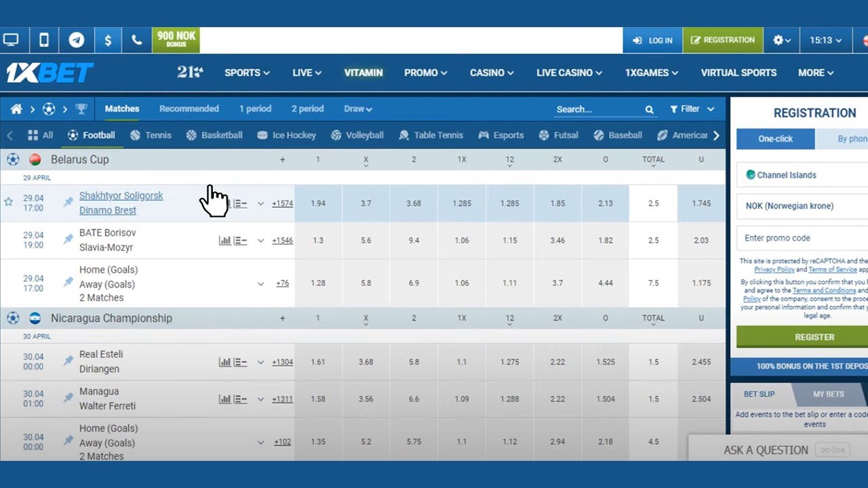Open the VITAMIN menu item
The image size is (868, 488).
pos(363,73)
